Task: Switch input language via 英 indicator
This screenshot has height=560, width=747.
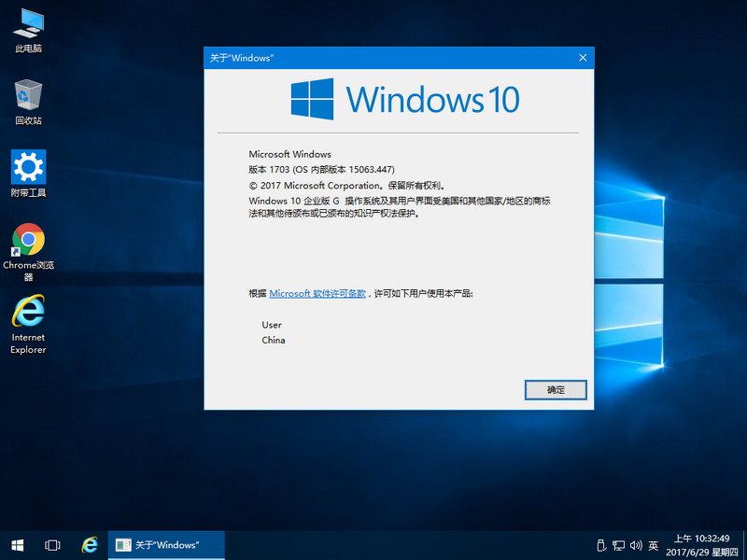Action: tap(653, 545)
